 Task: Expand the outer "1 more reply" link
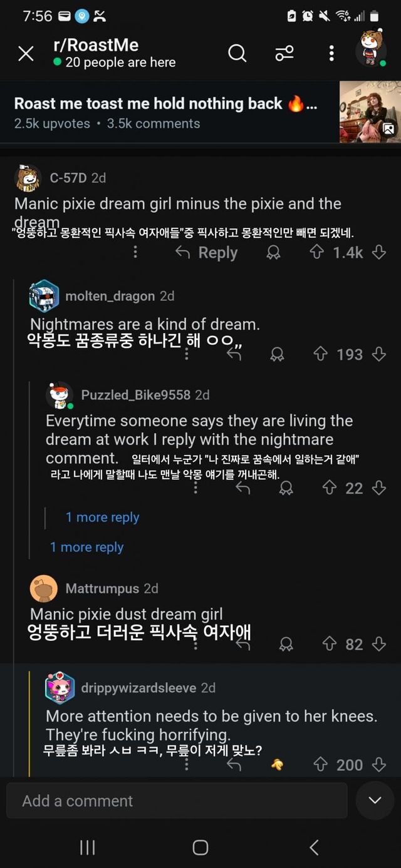[86, 547]
